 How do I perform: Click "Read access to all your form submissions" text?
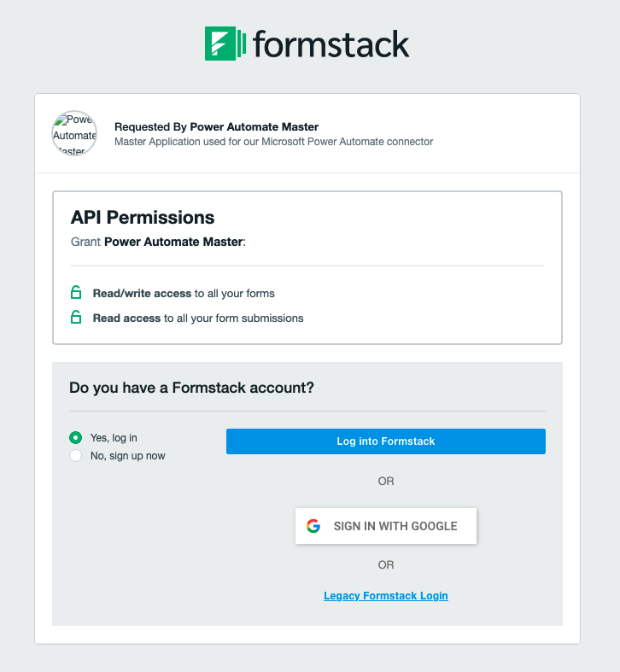pyautogui.click(x=198, y=318)
